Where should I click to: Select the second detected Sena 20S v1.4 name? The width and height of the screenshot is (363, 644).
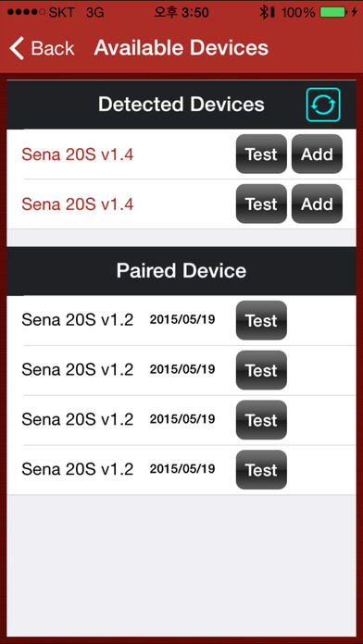[x=77, y=204]
